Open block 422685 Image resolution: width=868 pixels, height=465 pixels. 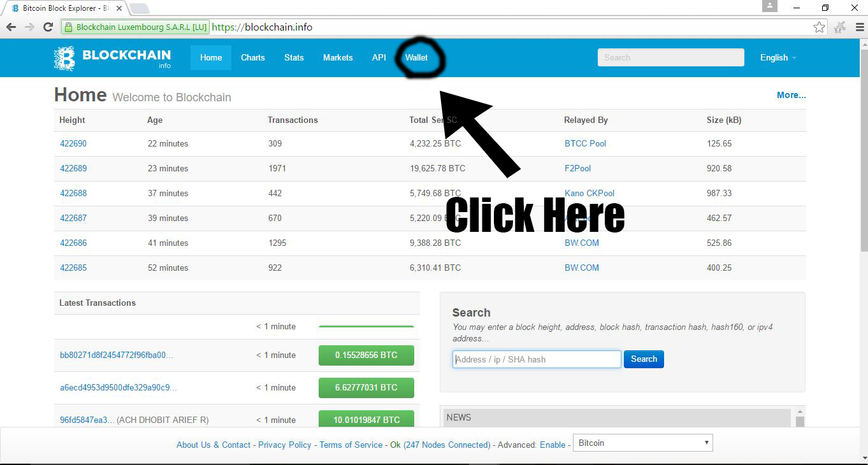73,268
